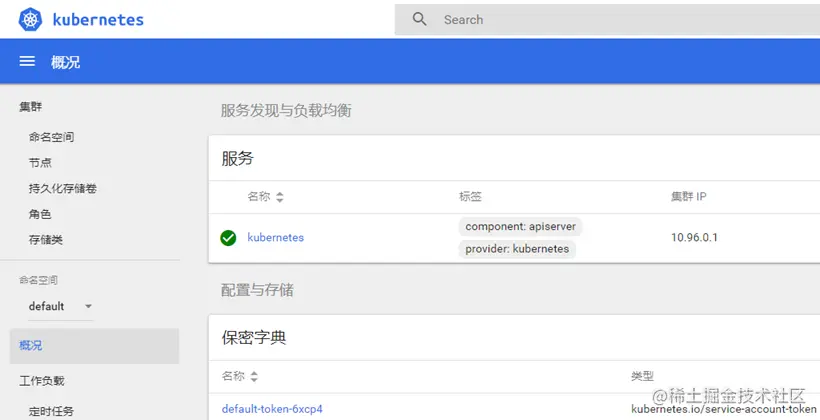Open 持久化存储卷 in the sidebar

click(63, 188)
